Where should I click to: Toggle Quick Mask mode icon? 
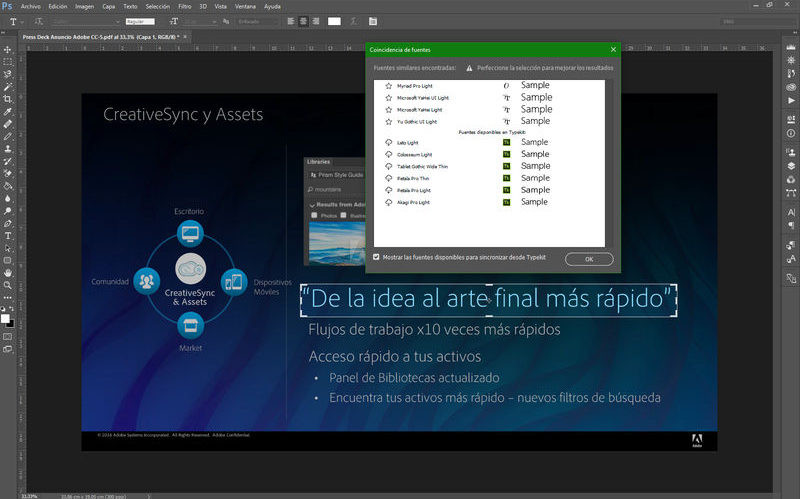[8, 337]
